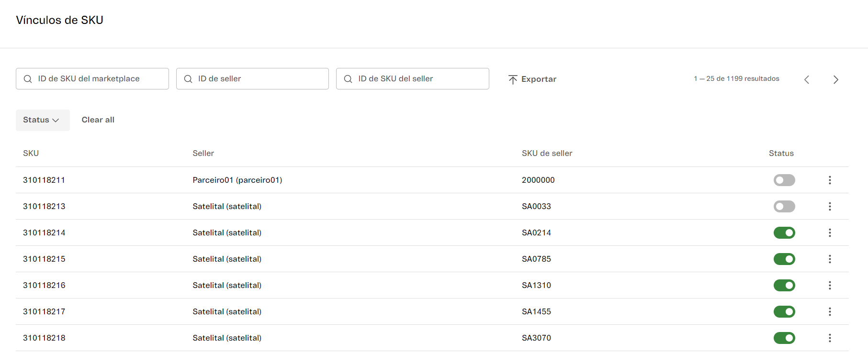This screenshot has height=354, width=868.
Task: Click the search icon in ID de seller field
Action: click(x=188, y=79)
